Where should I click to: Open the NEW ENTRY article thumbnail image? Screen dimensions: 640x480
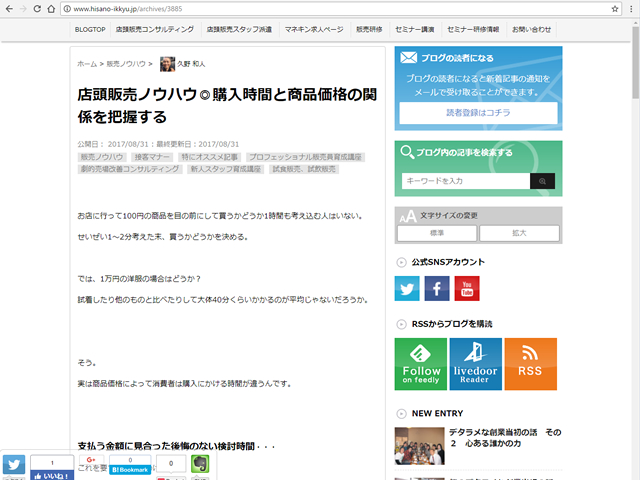[419, 446]
